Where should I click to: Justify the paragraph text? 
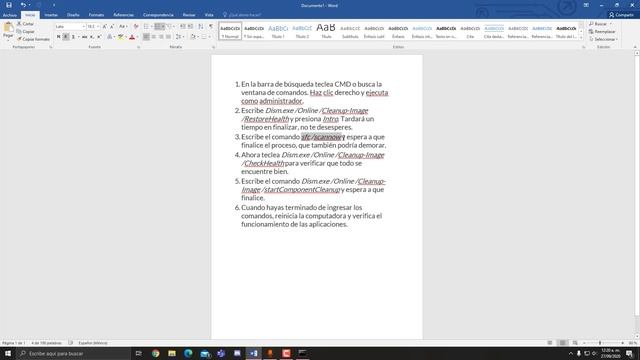pos(168,37)
